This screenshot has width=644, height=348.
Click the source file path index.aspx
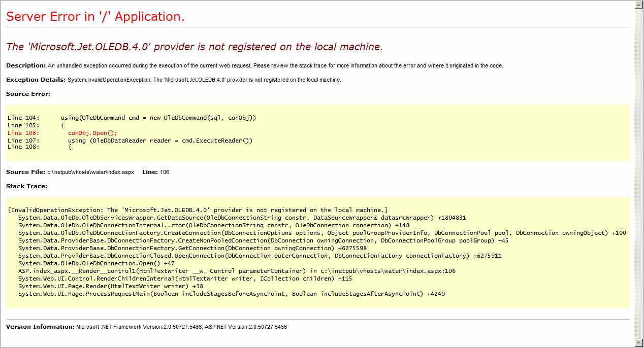pyautogui.click(x=91, y=172)
